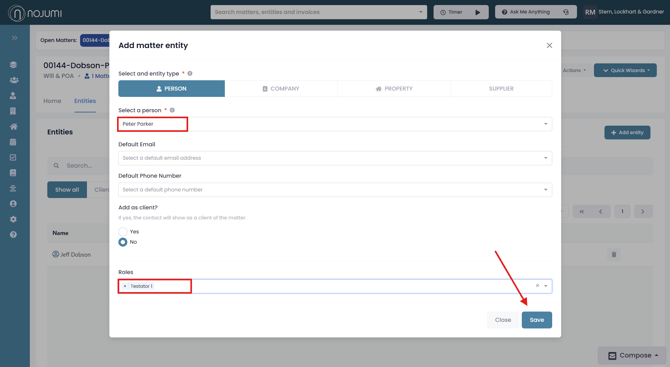670x367 pixels.
Task: Start the timer with play icon
Action: (478, 12)
